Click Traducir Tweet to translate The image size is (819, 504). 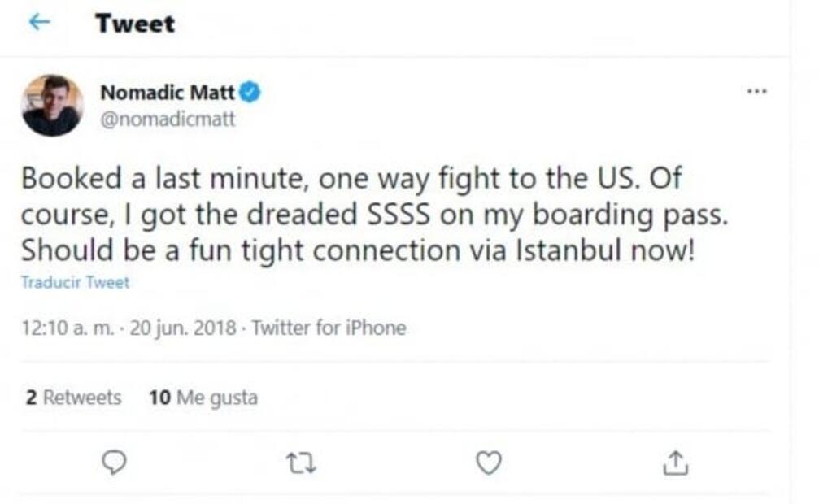75,283
